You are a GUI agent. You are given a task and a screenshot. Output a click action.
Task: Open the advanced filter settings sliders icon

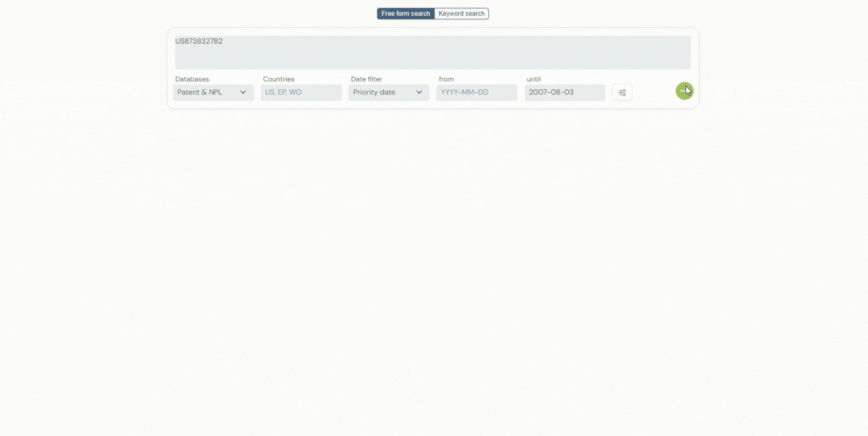[622, 92]
